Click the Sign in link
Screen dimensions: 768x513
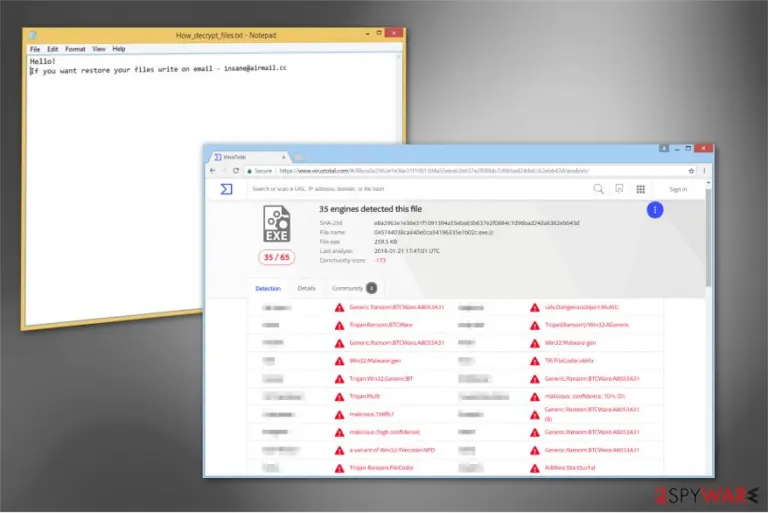pos(678,189)
